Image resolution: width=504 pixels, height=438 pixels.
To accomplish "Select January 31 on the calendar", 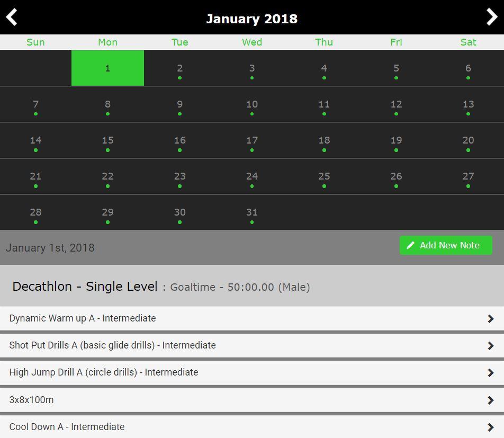I will click(252, 212).
